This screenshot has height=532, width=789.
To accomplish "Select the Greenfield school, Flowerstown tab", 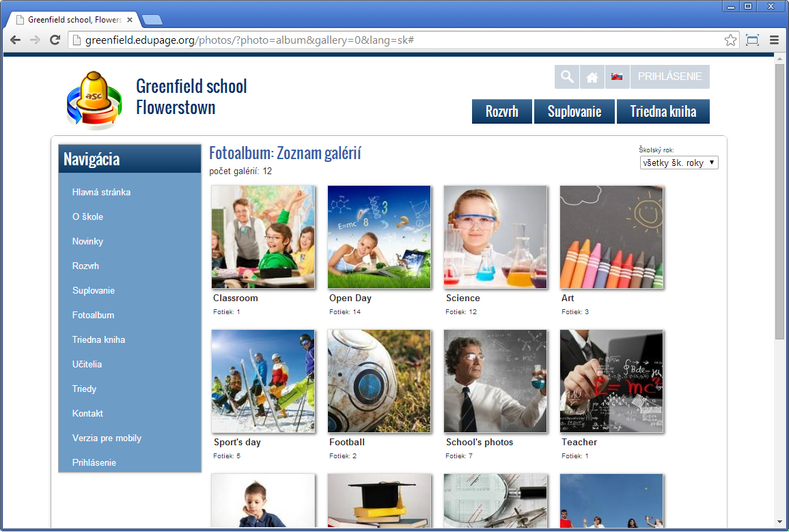I will 74,20.
